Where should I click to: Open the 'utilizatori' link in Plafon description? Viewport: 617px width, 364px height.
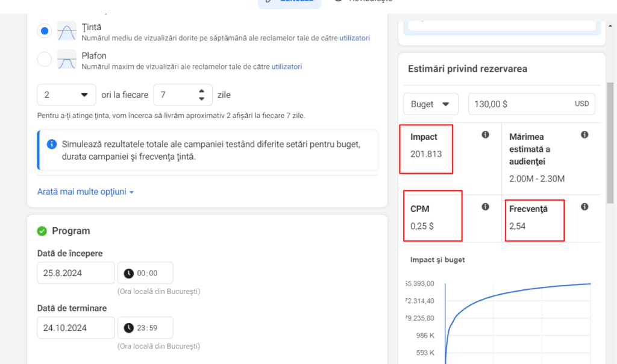click(x=286, y=67)
